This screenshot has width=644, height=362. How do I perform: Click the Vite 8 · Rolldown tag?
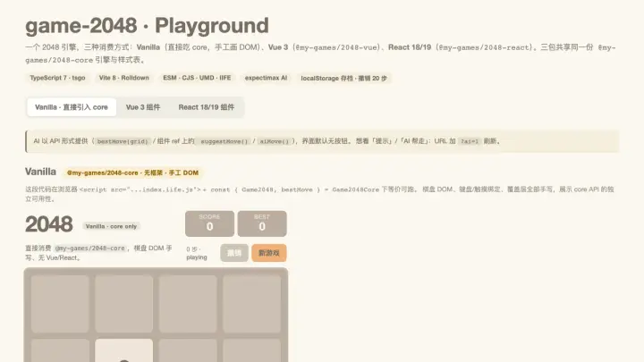tap(124, 78)
